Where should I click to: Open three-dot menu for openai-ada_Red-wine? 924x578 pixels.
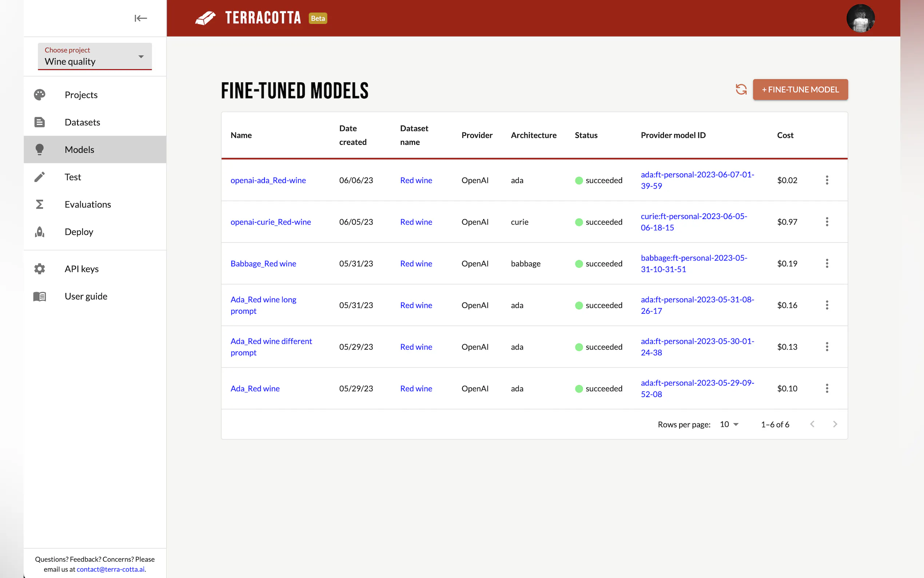click(x=827, y=180)
